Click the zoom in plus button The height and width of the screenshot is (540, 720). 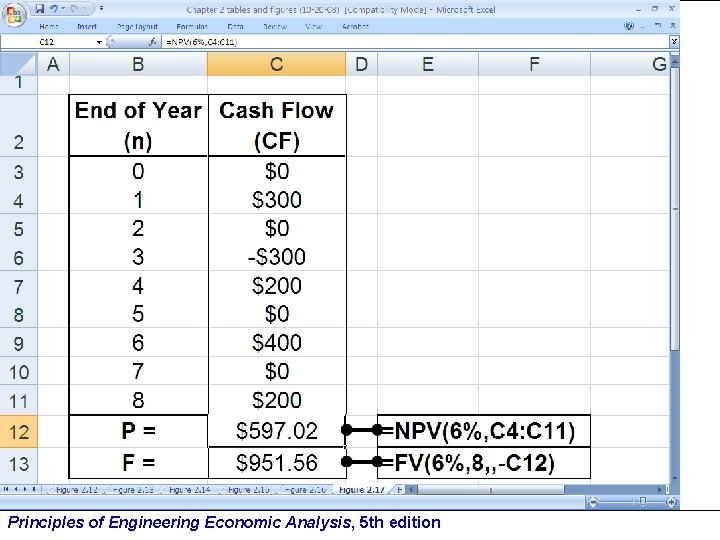(671, 502)
